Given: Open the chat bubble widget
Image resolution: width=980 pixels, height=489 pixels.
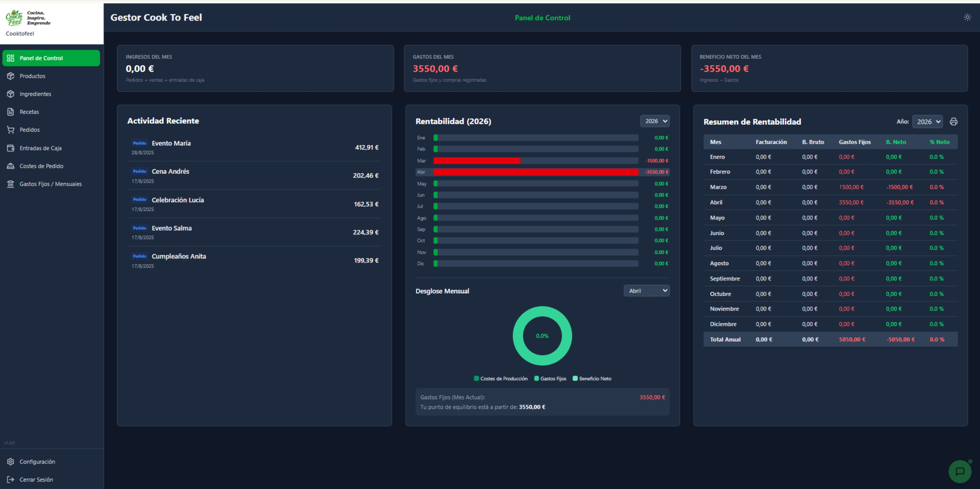Looking at the screenshot, I should point(960,471).
